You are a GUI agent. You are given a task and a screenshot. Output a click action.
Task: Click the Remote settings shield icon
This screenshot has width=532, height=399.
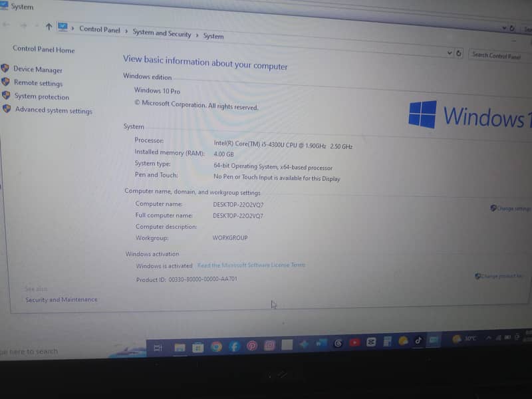(5, 82)
